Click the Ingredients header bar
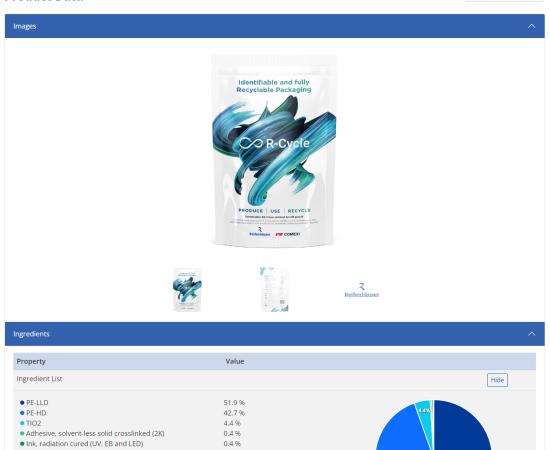 [275, 334]
